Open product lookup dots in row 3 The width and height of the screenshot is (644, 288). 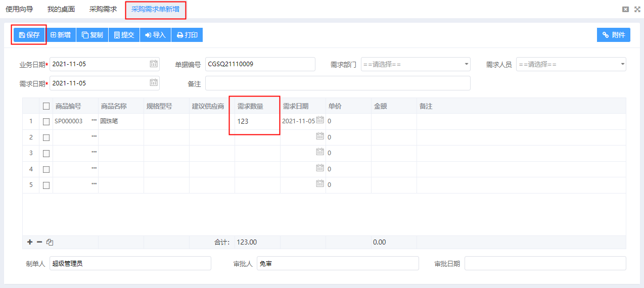(x=94, y=153)
